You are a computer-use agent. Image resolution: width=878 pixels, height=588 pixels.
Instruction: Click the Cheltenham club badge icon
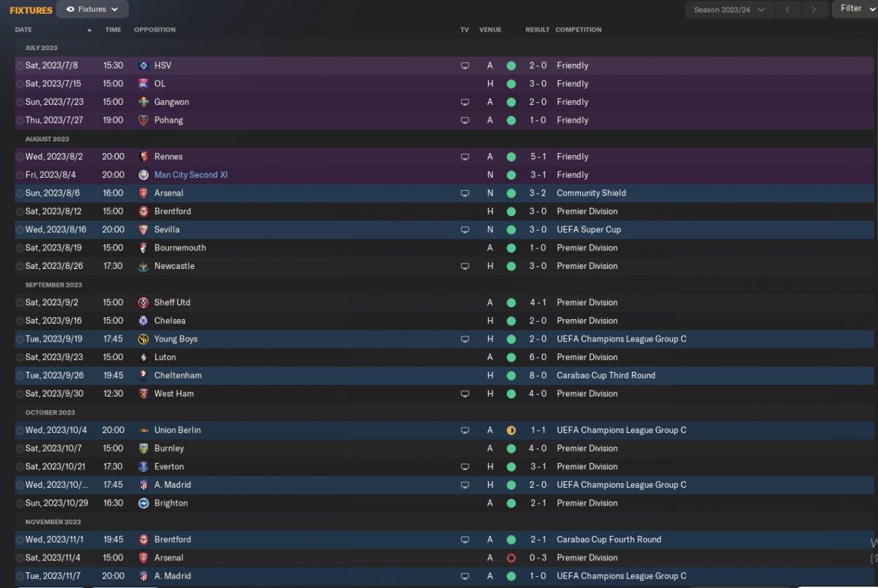[x=143, y=375]
